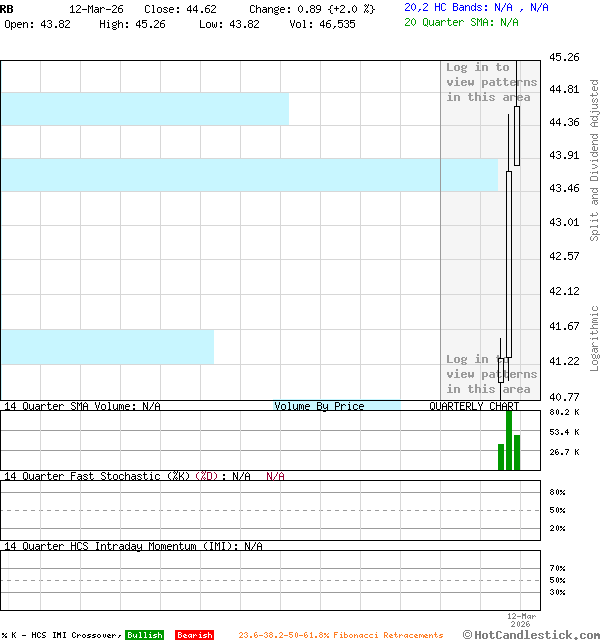The image size is (600, 640).
Task: Click the tall white candlestick body
Action: click(508, 264)
